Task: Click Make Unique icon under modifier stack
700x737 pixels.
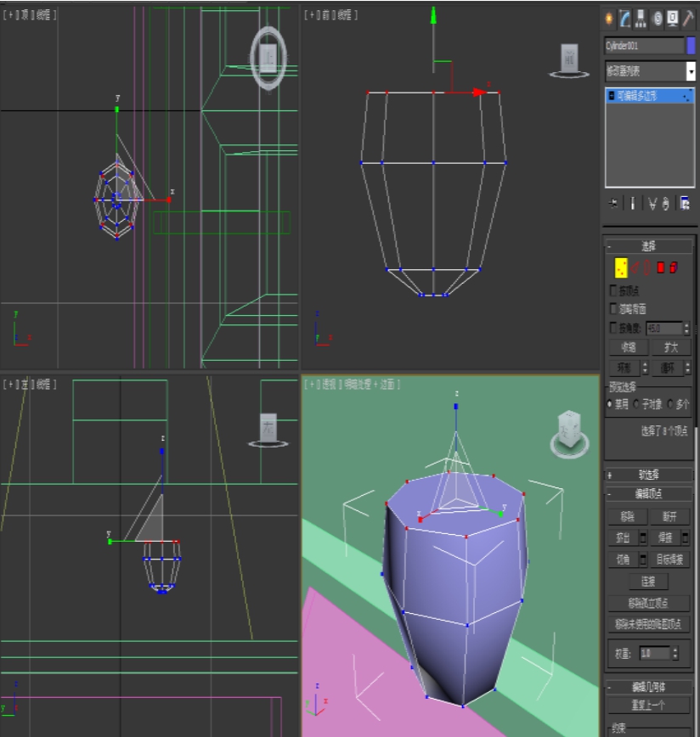Action: [652, 204]
